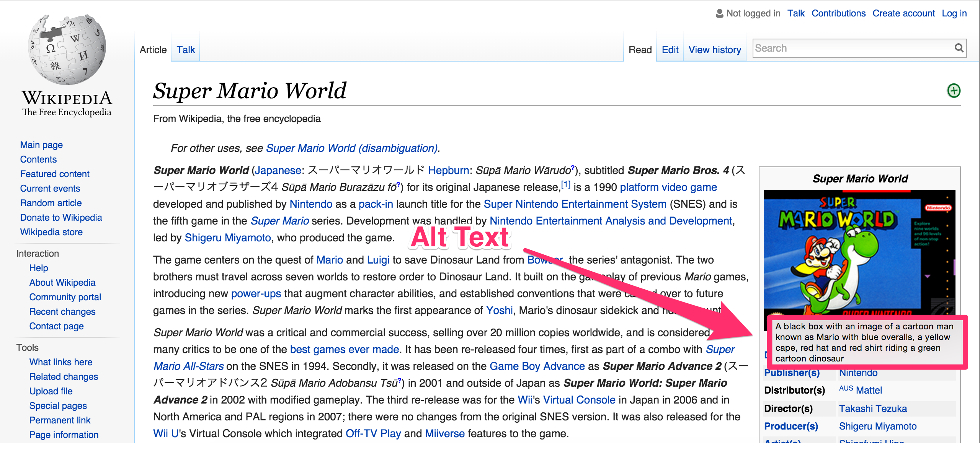The image size is (980, 459).
Task: Open the Edit tab
Action: point(670,50)
